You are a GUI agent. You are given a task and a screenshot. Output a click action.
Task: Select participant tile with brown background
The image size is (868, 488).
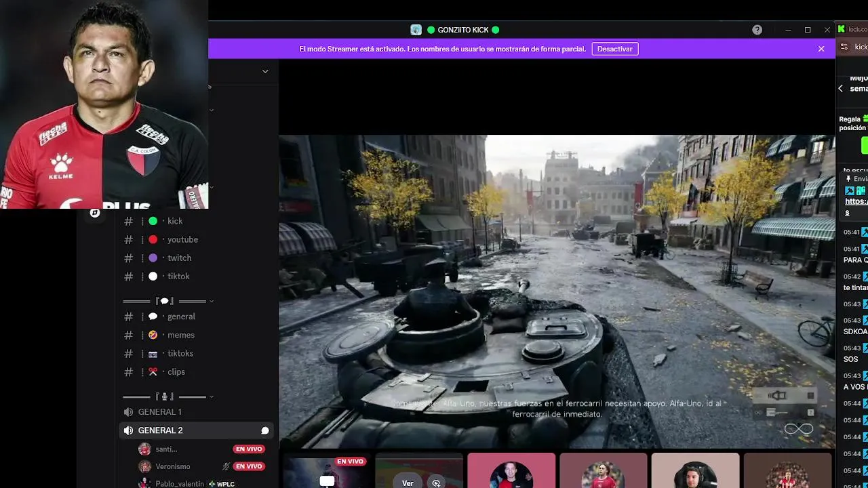click(x=787, y=471)
